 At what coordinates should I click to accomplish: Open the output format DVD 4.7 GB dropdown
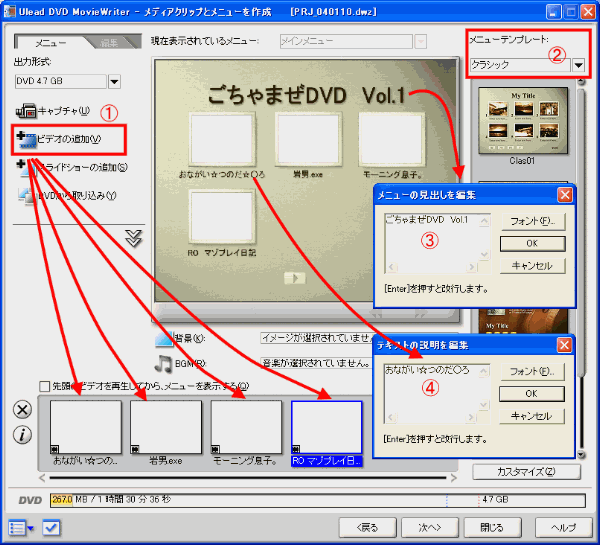coord(114,81)
